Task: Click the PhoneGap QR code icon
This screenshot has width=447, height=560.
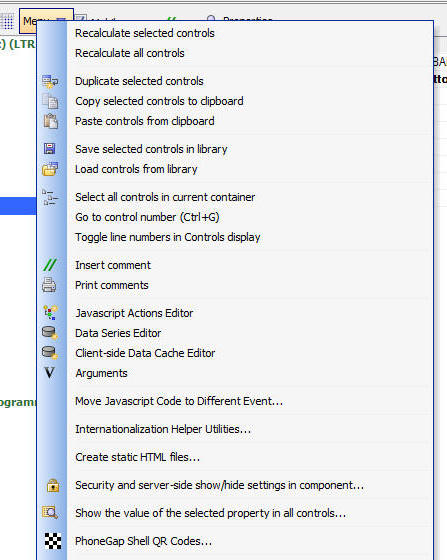Action: tap(53, 541)
